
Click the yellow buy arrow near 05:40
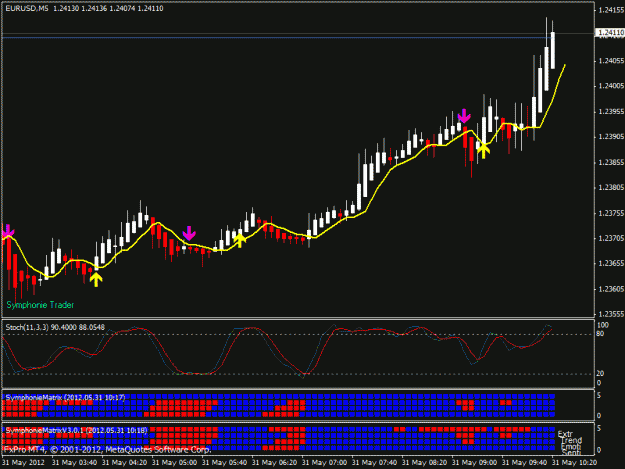[x=240, y=240]
